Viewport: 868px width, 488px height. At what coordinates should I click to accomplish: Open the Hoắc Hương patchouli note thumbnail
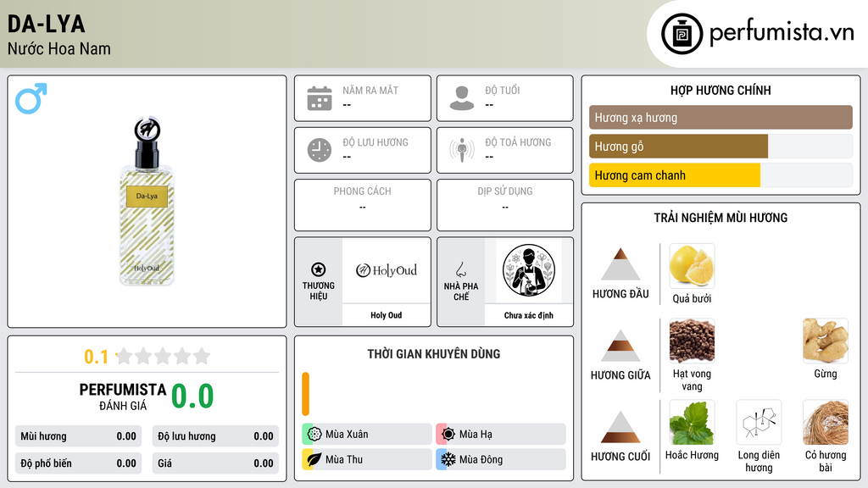[x=692, y=422]
